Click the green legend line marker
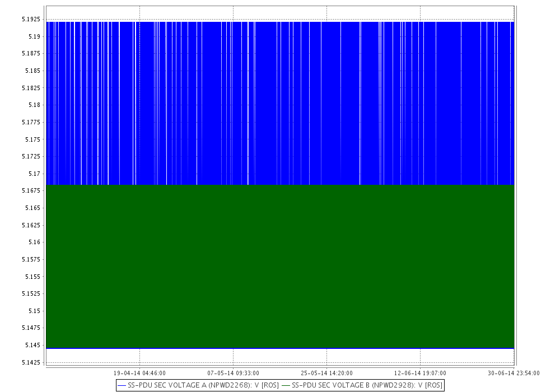The width and height of the screenshot is (560, 392). pos(286,386)
